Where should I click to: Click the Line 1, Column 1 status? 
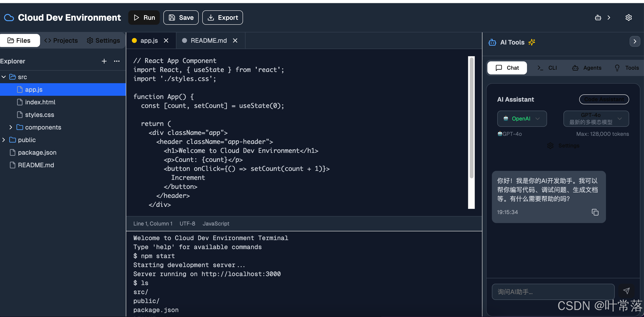(x=153, y=223)
